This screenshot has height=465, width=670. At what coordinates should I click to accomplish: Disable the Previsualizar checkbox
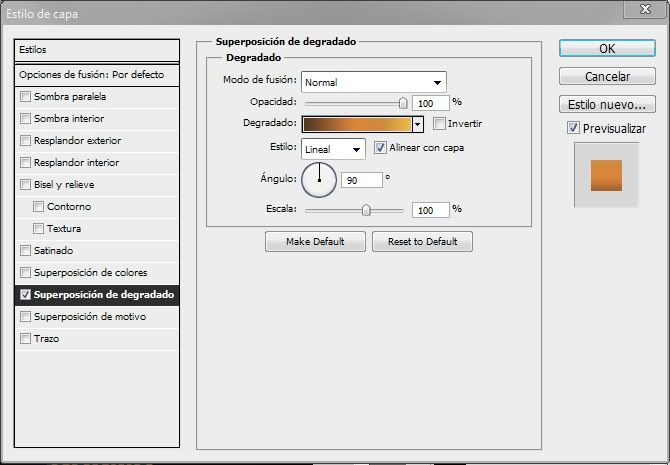[x=573, y=128]
